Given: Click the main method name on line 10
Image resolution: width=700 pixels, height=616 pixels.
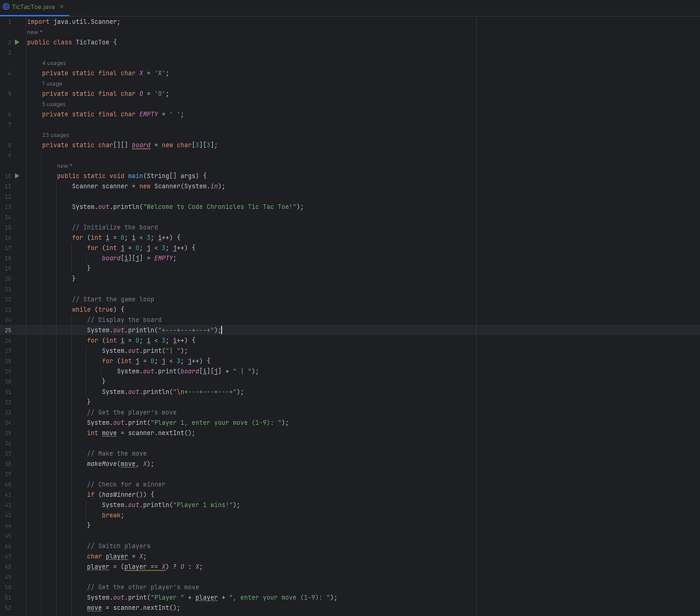Looking at the screenshot, I should pyautogui.click(x=136, y=176).
